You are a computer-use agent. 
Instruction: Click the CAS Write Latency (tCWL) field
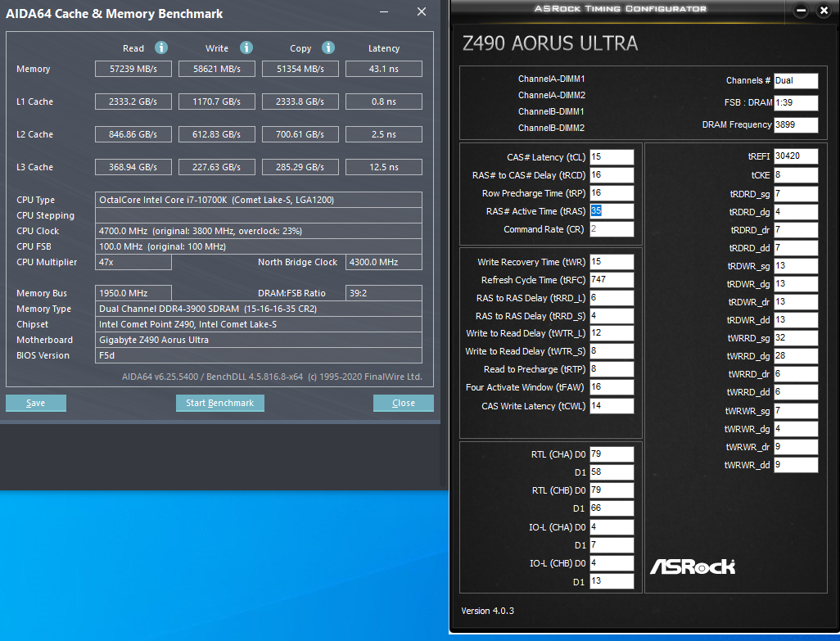click(x=612, y=405)
